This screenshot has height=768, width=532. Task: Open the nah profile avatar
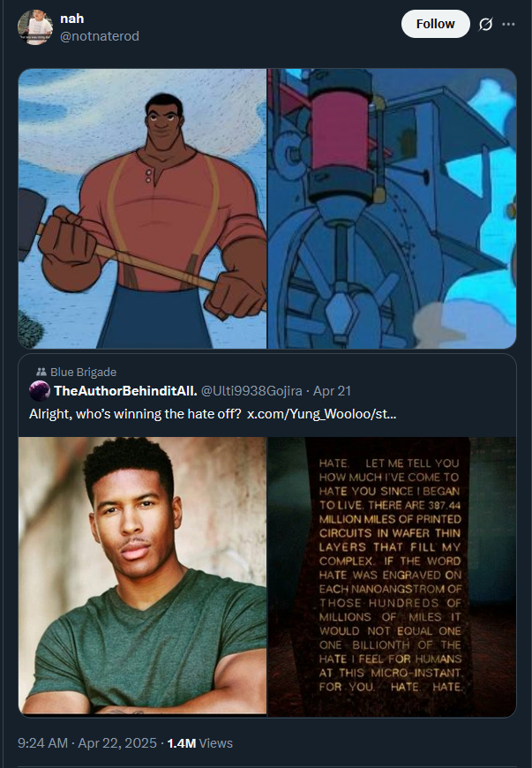[35, 27]
